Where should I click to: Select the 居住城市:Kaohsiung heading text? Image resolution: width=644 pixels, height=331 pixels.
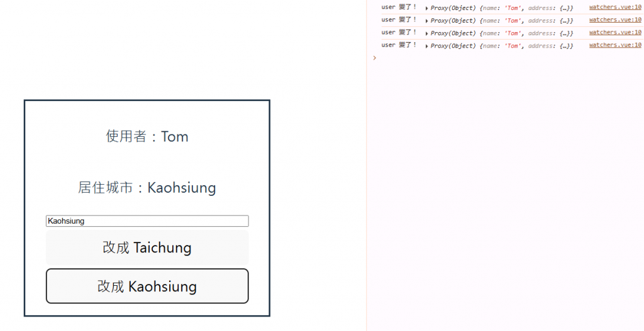point(147,188)
